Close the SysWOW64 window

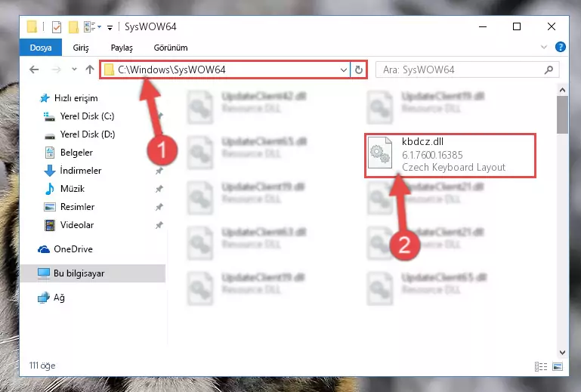(552, 26)
